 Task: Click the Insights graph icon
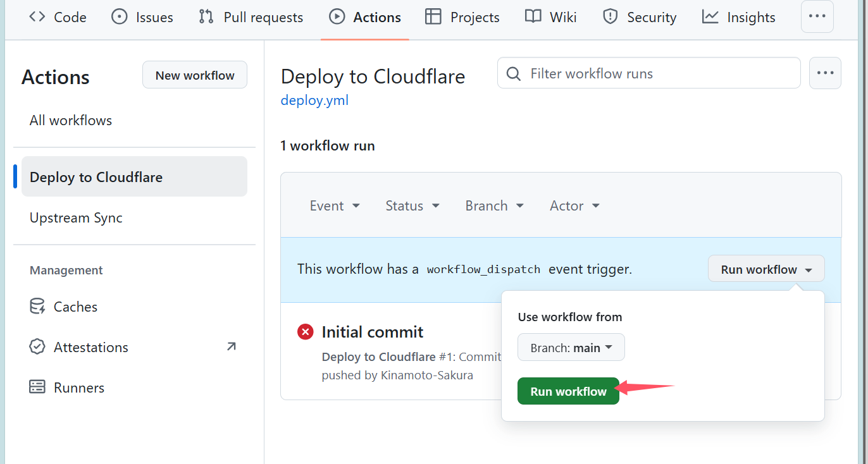[710, 16]
